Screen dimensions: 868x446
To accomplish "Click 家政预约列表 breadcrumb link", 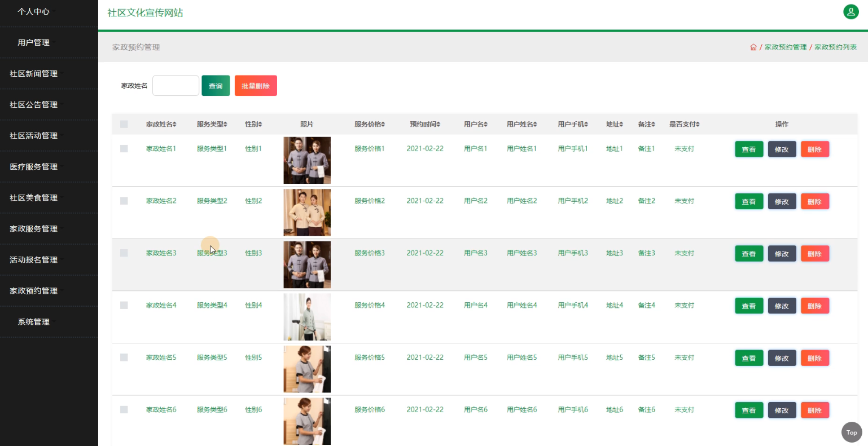I will tap(836, 47).
